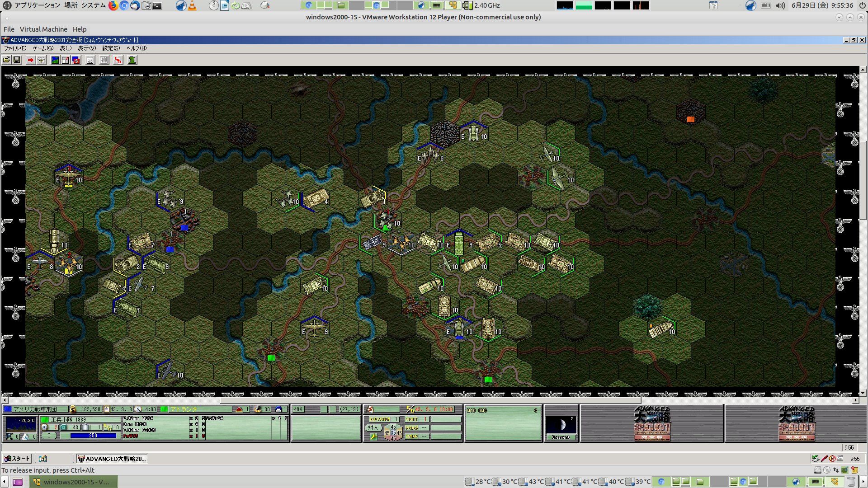Click the open file folder toolbar icon
The height and width of the screenshot is (488, 868).
tap(6, 60)
